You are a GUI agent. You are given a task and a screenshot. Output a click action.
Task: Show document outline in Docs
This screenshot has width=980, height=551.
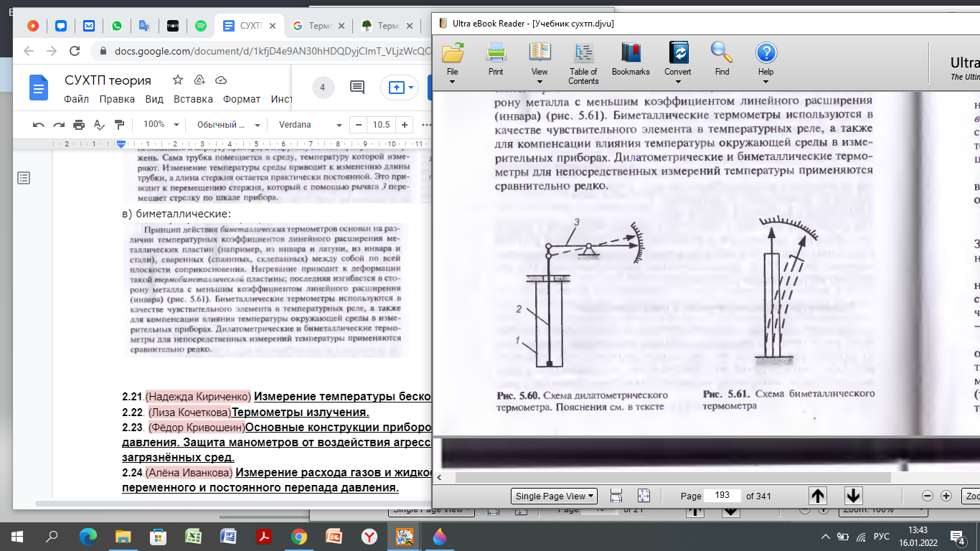point(24,177)
